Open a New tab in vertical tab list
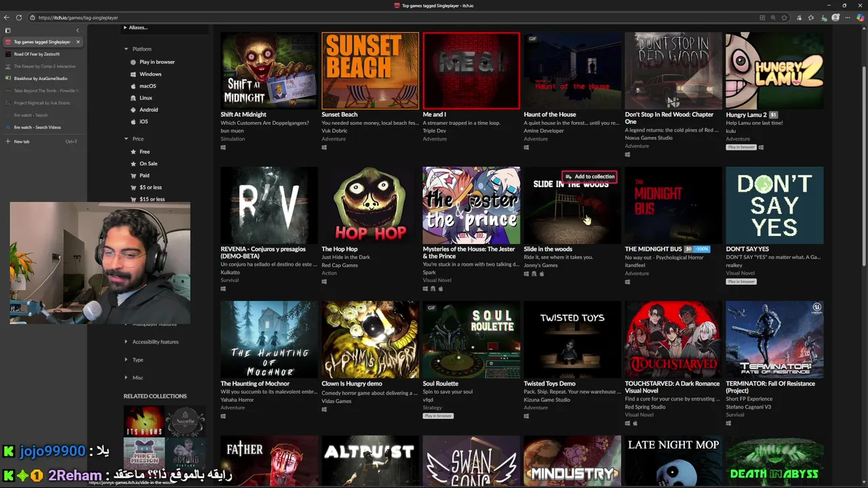The height and width of the screenshot is (488, 868). click(x=42, y=142)
